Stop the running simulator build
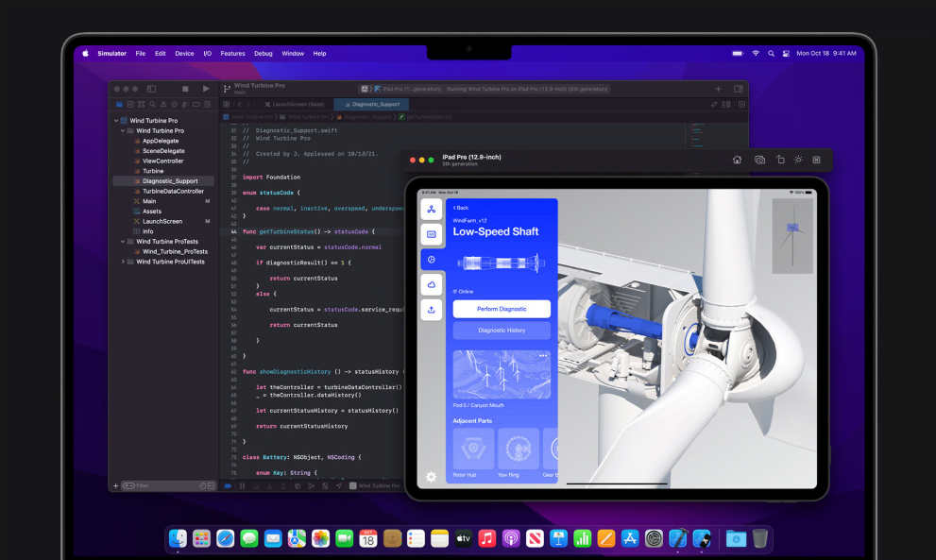Image resolution: width=936 pixels, height=560 pixels. (186, 88)
